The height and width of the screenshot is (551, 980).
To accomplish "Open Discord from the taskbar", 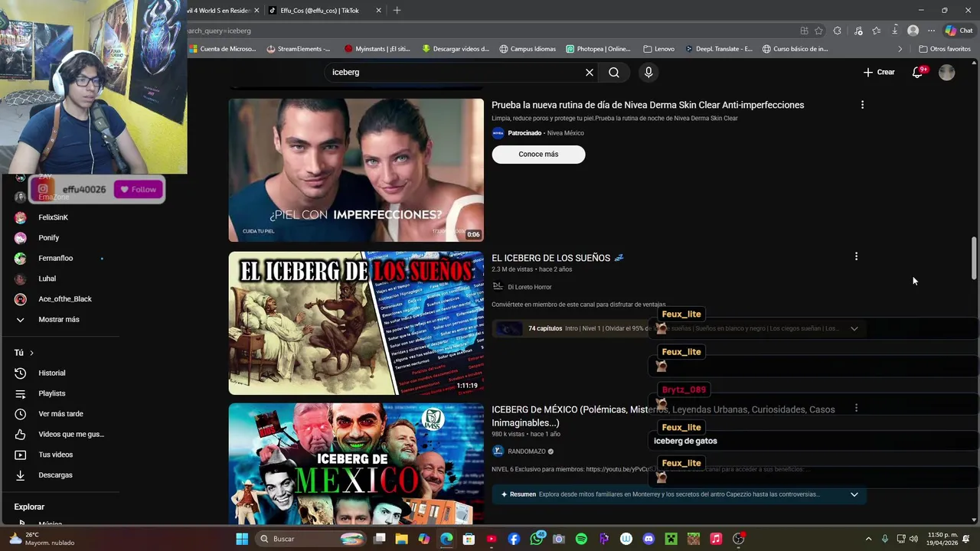I will click(648, 539).
